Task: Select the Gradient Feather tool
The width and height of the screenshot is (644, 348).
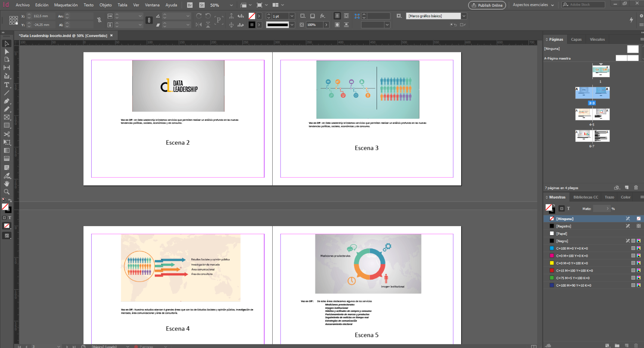Action: [x=6, y=159]
